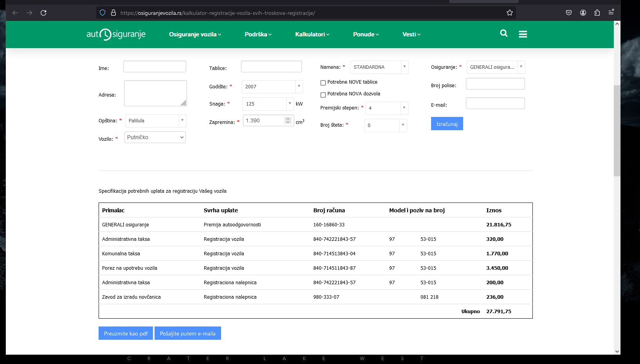Open Osiguranje vozila menu

pos(195,34)
